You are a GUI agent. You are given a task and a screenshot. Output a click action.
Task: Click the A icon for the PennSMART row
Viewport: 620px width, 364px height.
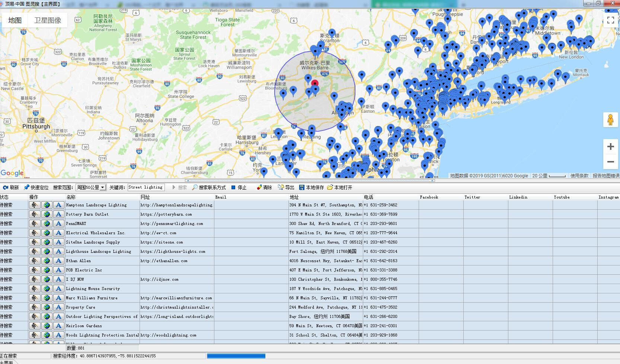(x=58, y=223)
